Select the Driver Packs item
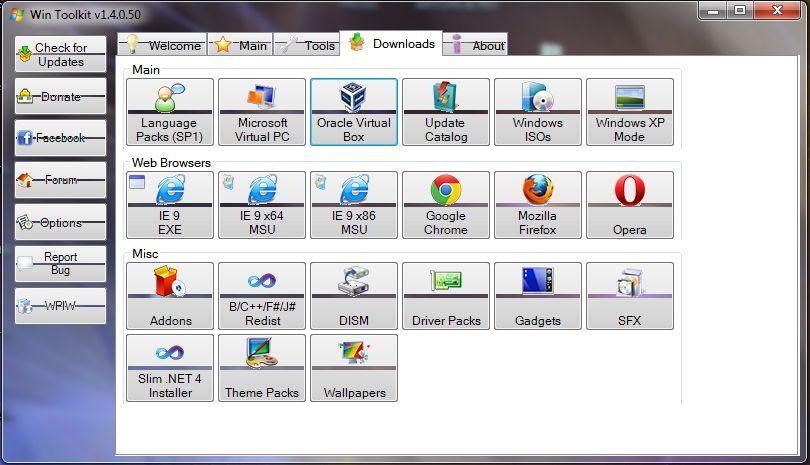 click(x=446, y=296)
